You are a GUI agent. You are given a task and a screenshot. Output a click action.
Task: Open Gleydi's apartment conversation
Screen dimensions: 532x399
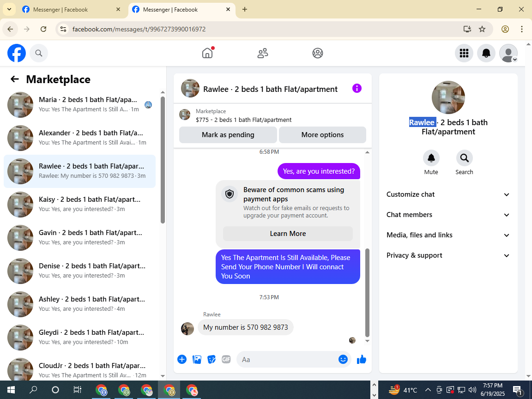click(79, 337)
